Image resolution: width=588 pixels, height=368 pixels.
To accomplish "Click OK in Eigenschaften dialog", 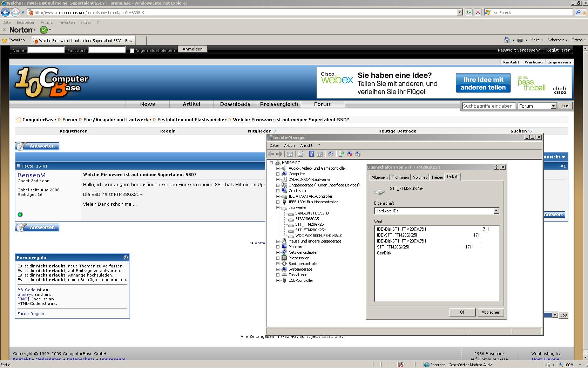I will (x=462, y=312).
